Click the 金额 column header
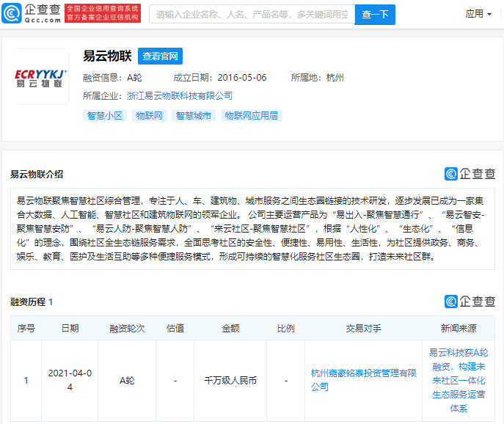Viewport: 504px width, 424px height. 230,328
